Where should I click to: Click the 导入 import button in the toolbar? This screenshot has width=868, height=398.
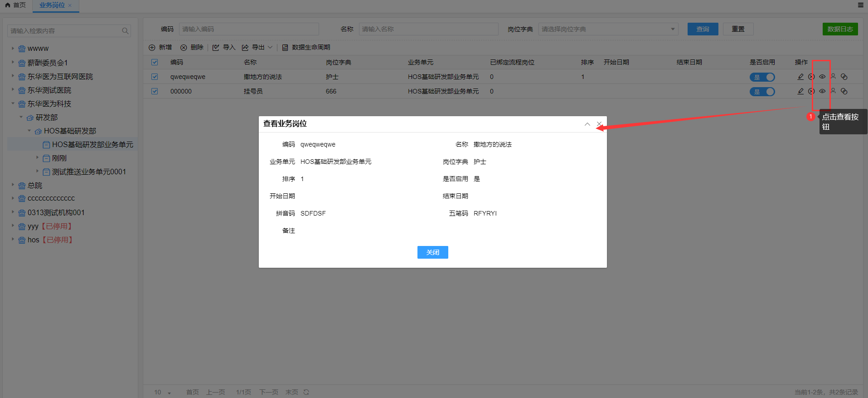(x=224, y=47)
